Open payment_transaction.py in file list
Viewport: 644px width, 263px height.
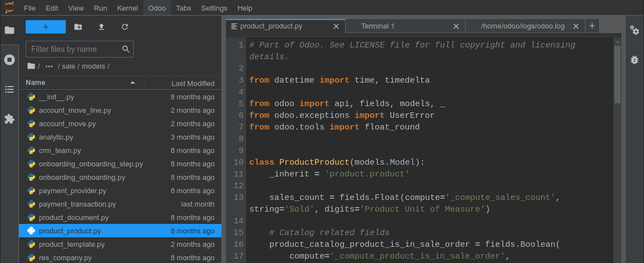pyautogui.click(x=78, y=204)
